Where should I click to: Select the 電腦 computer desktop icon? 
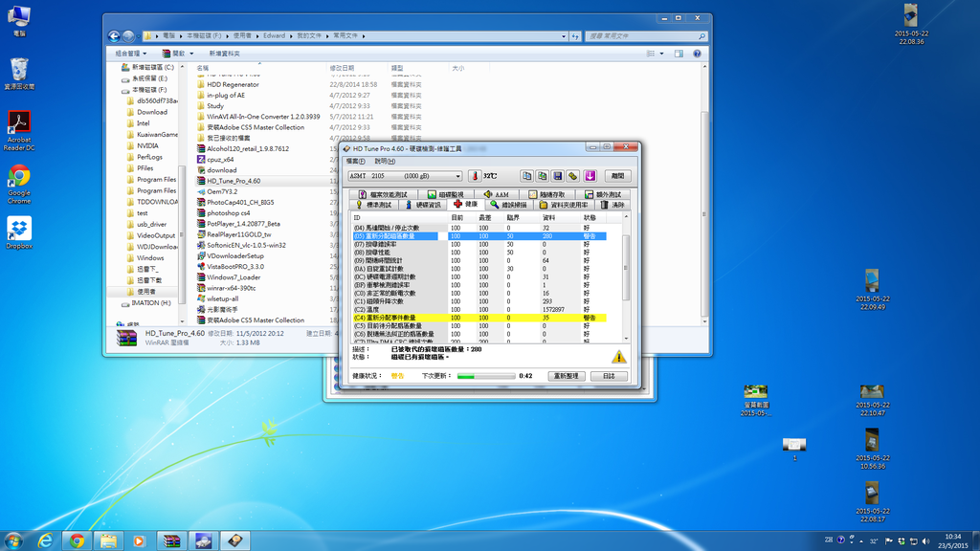point(19,21)
